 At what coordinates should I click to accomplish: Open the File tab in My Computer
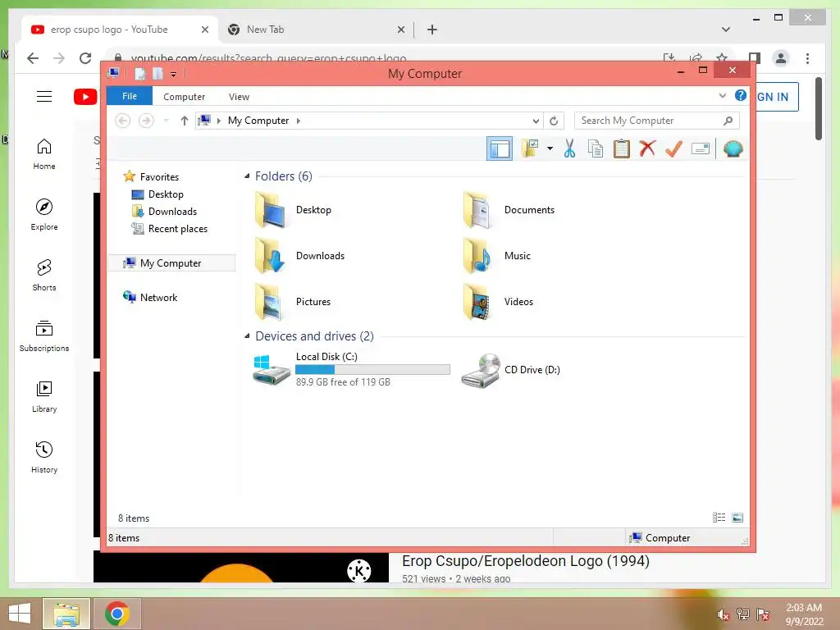(x=130, y=96)
